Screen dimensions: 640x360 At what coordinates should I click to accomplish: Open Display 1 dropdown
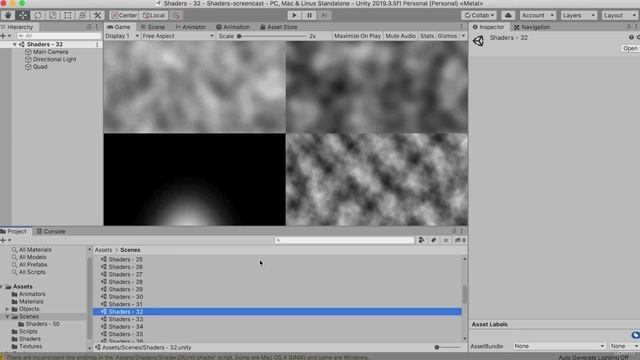[122, 36]
